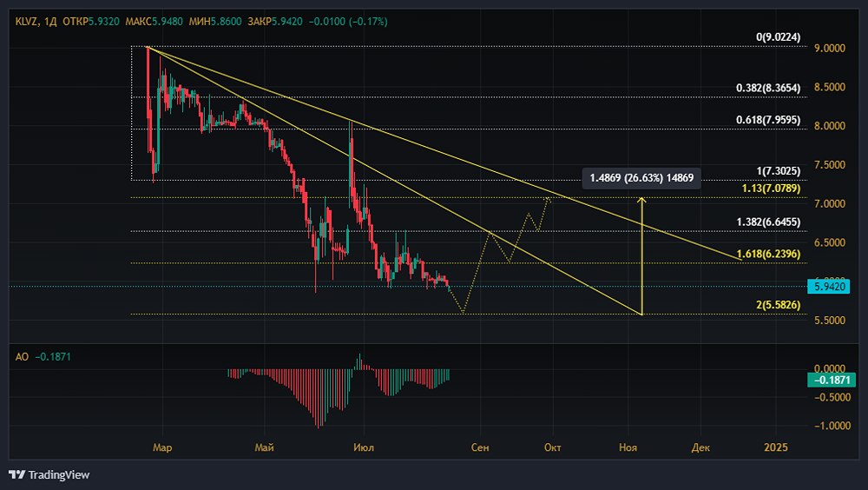The width and height of the screenshot is (868, 490).
Task: Click the 6.5000 price axis label
Action: tap(829, 242)
